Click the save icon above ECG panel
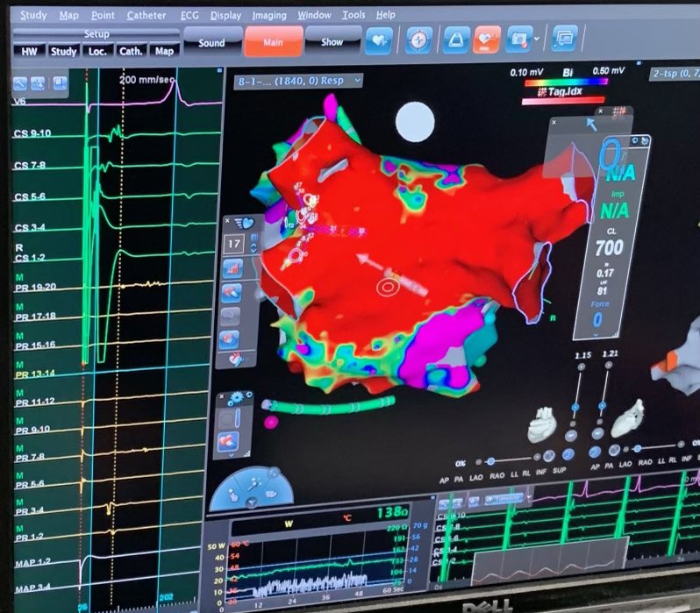700x613 pixels. [60, 83]
